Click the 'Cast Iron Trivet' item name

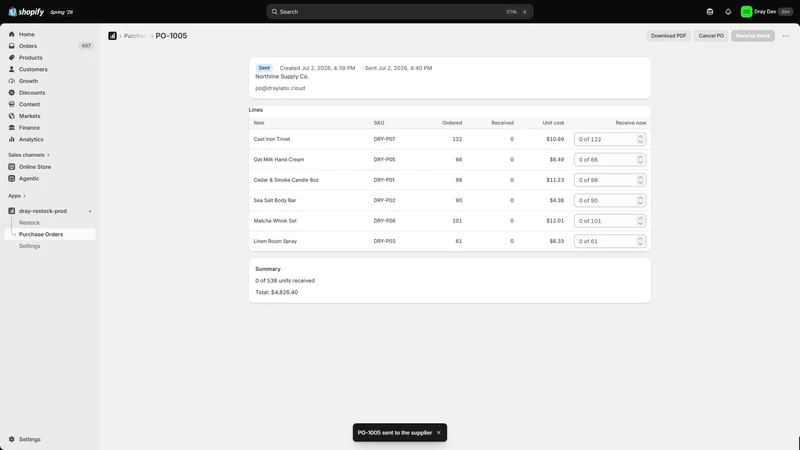coord(272,139)
